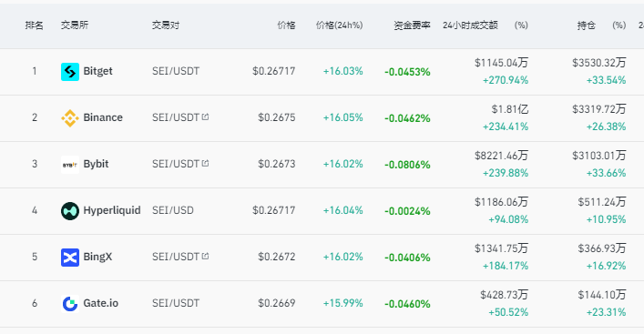Viewport: 644px width, 334px height.
Task: Click the -0.0806% funding rate
Action: tap(407, 165)
